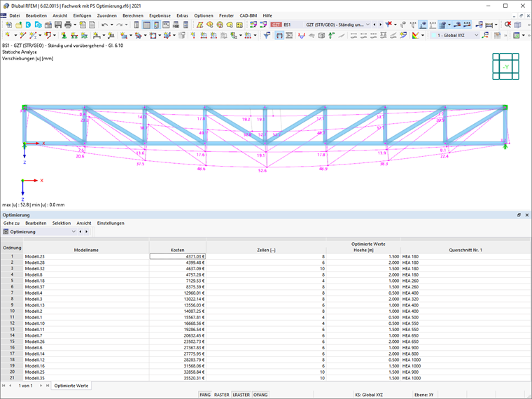Image resolution: width=532 pixels, height=399 pixels.
Task: Click the redo arrow icon
Action: point(119,24)
